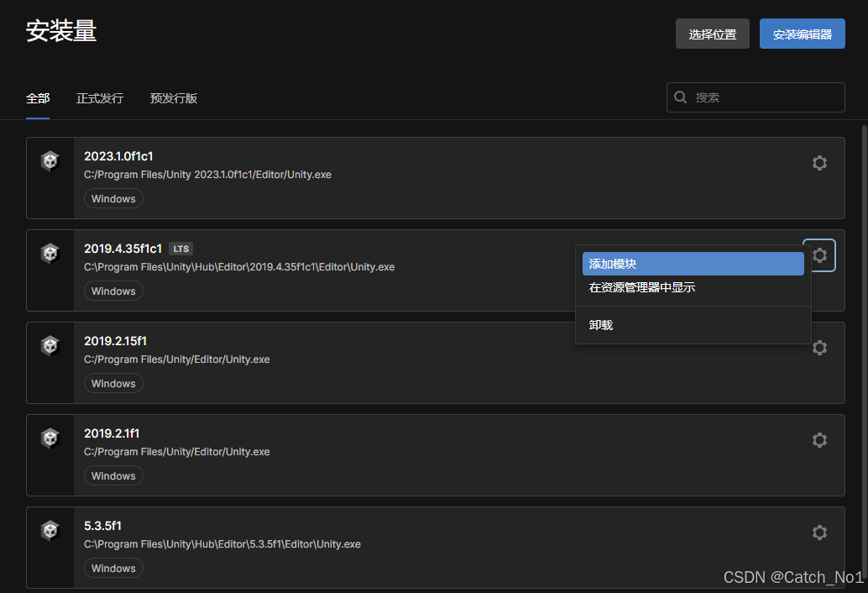Click path C:/Program Files/Unity 2023.1.0f1c1/Editor/Unity.exe
The image size is (868, 593).
(207, 175)
